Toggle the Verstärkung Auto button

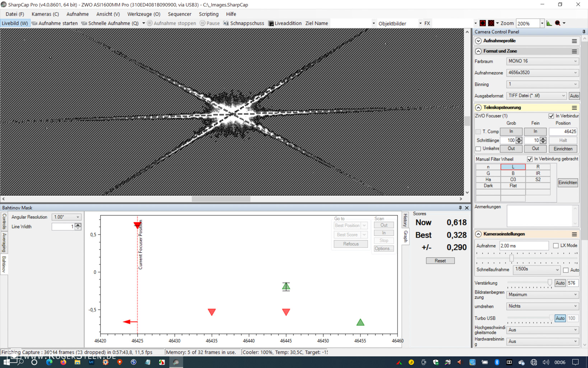point(560,283)
